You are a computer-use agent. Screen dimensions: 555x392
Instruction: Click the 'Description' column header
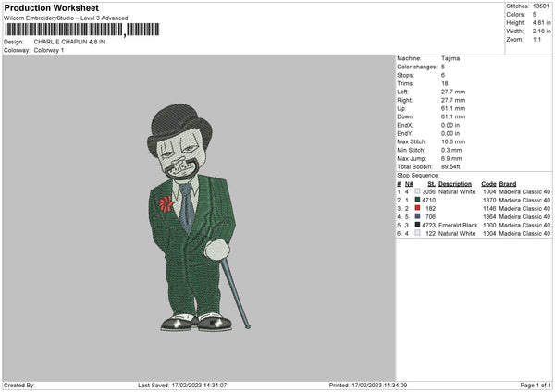[x=455, y=184]
